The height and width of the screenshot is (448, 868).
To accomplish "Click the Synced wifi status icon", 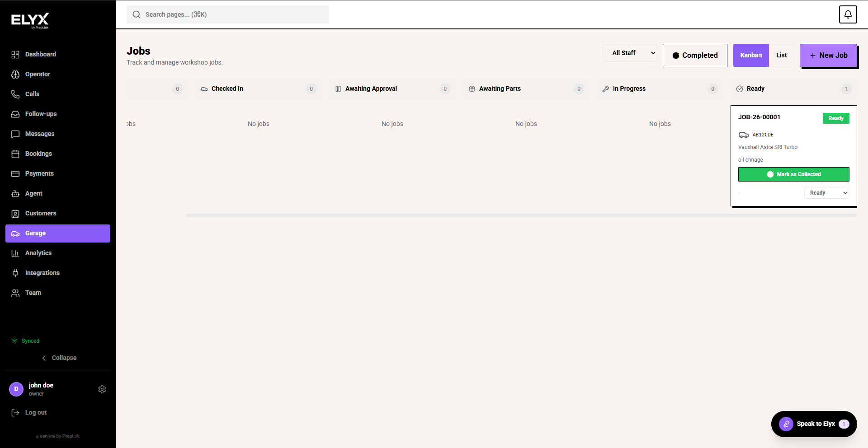I will pos(14,341).
